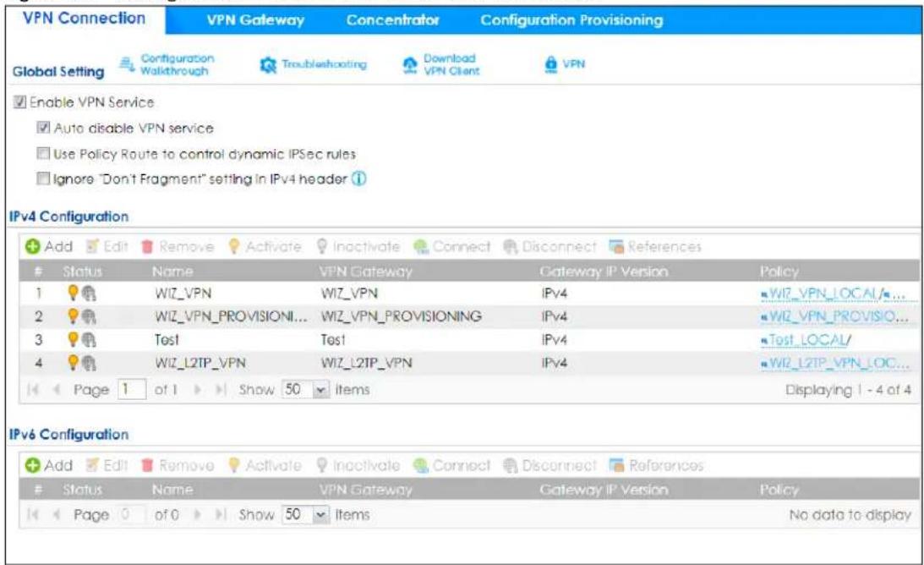
Task: Click the IPv4 Activate bulb button
Action: point(265,246)
